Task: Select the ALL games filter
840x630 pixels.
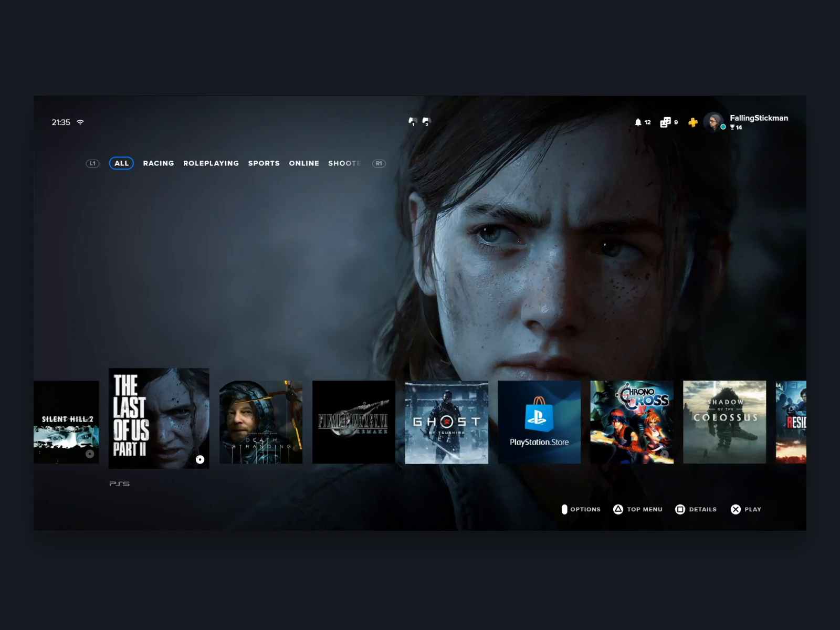Action: [121, 163]
